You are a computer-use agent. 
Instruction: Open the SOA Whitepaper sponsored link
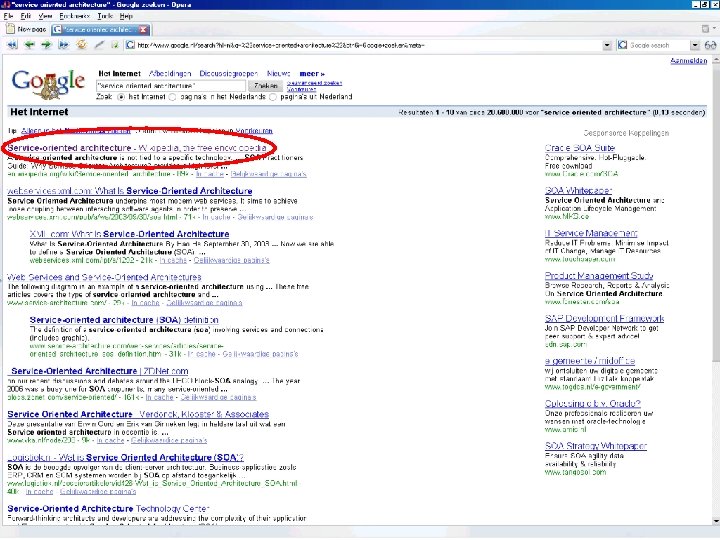click(578, 190)
